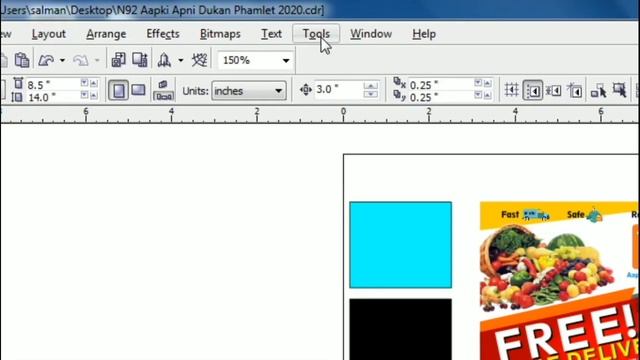Select the cyan rectangle on the page

[x=400, y=244]
